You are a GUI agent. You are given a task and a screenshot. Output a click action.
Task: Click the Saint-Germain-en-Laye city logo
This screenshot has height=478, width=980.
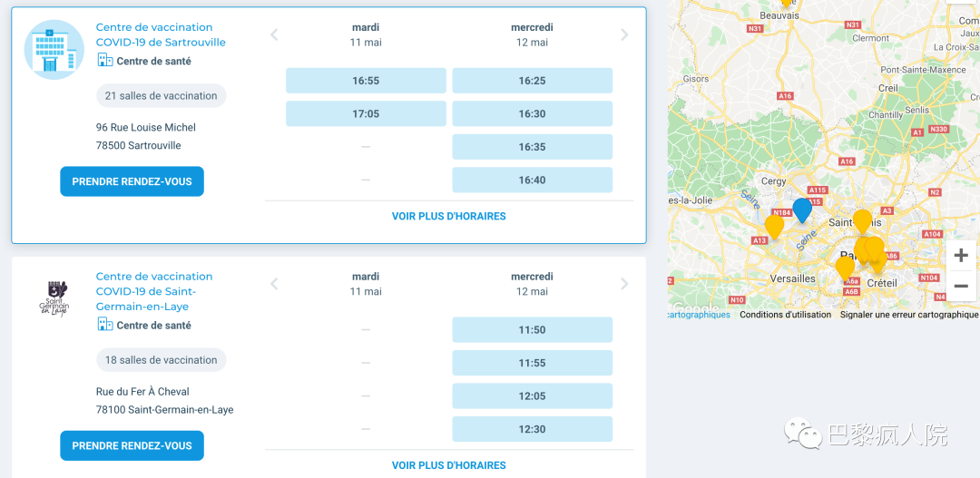54,298
